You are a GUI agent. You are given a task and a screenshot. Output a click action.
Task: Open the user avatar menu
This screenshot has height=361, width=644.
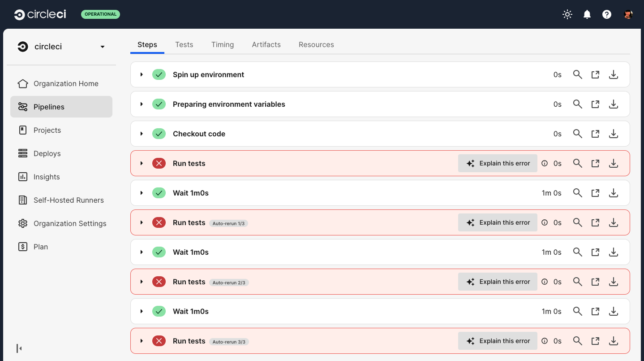coord(628,14)
